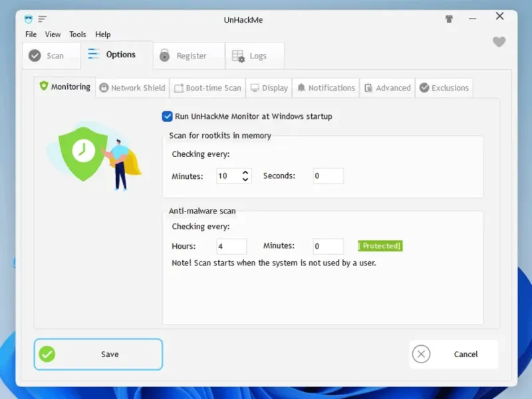The image size is (532, 399).
Task: Click the shield and superhero illustration
Action: [94, 156]
